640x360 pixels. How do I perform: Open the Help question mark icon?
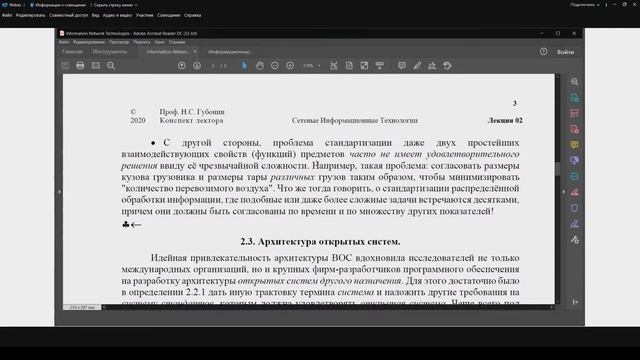coord(544,51)
